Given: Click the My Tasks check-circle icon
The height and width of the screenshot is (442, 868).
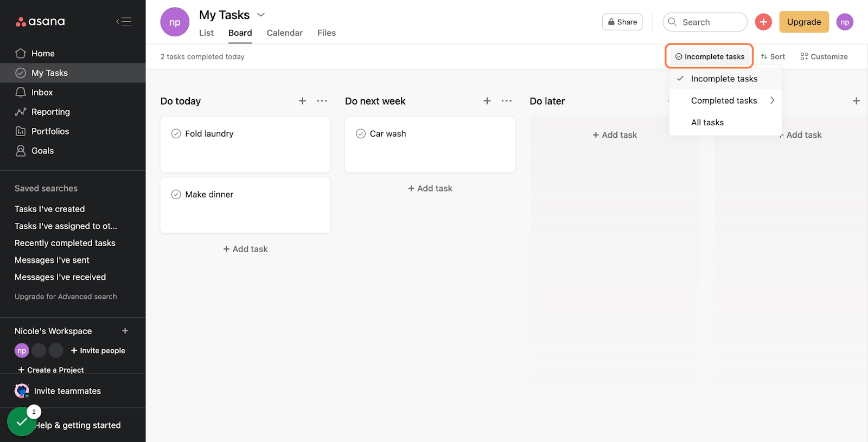Looking at the screenshot, I should click(21, 73).
